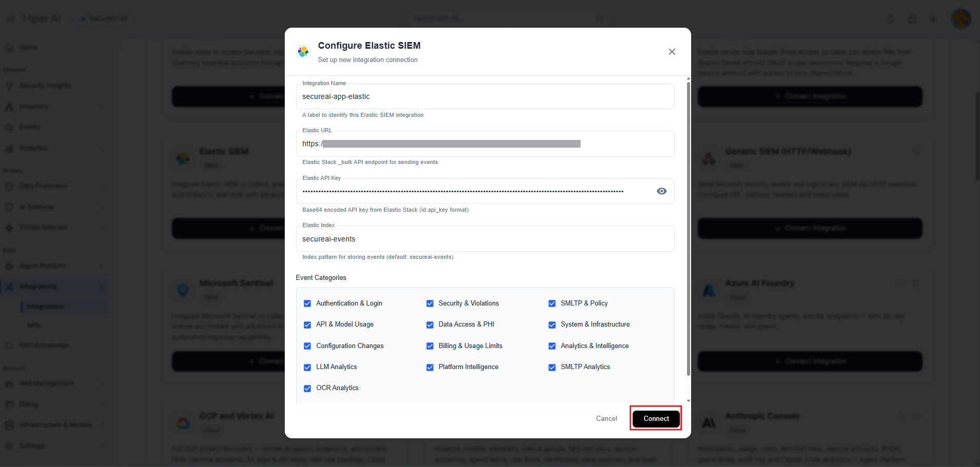Uncheck Platform Intelligence category

point(430,367)
